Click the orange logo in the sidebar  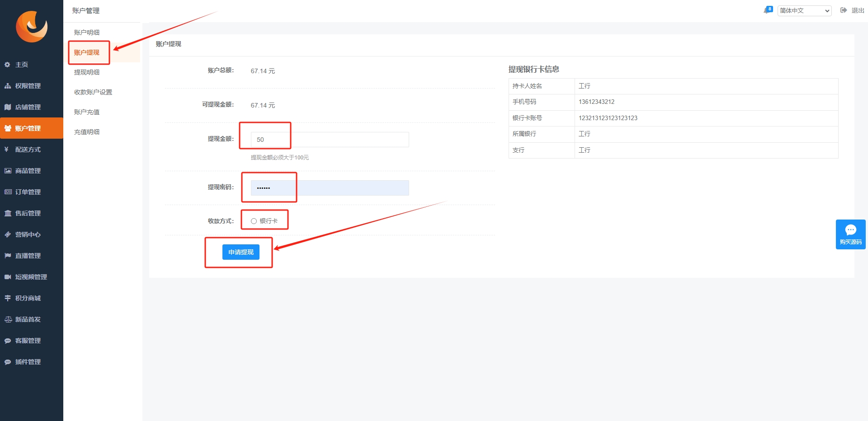point(32,27)
